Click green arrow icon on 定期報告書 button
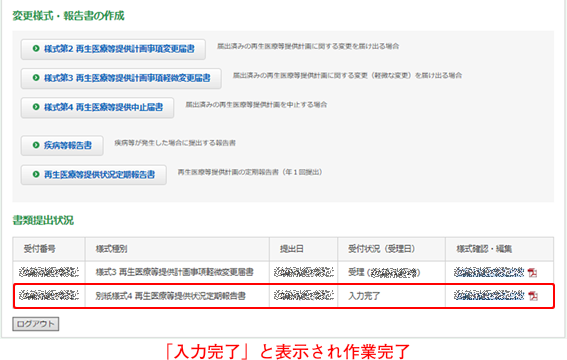The width and height of the screenshot is (567, 360). [x=36, y=174]
